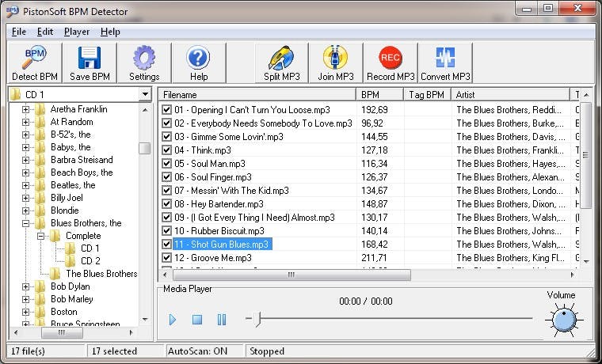The height and width of the screenshot is (364, 602).
Task: Select 08 - Hey Bartender.mp3 filename
Action: click(219, 204)
